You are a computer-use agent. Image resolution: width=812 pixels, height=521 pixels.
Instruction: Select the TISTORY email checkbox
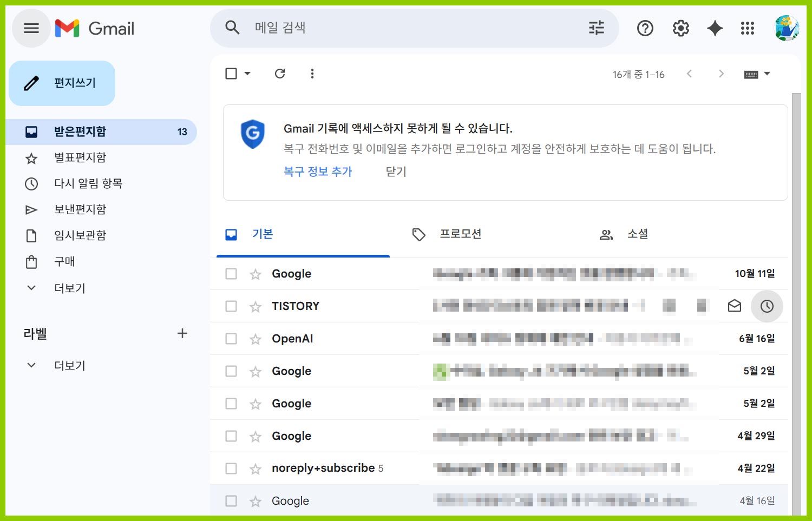231,306
